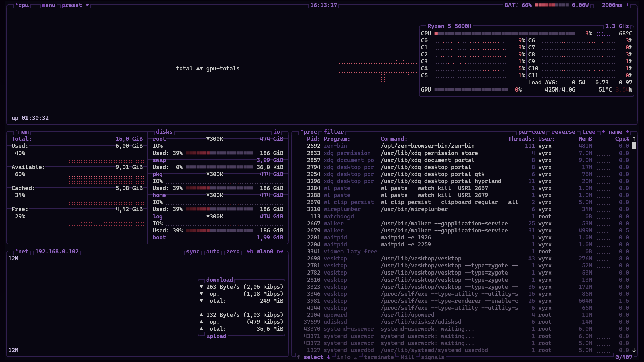Click the filter field in proc box
644x362 pixels.
(x=333, y=132)
